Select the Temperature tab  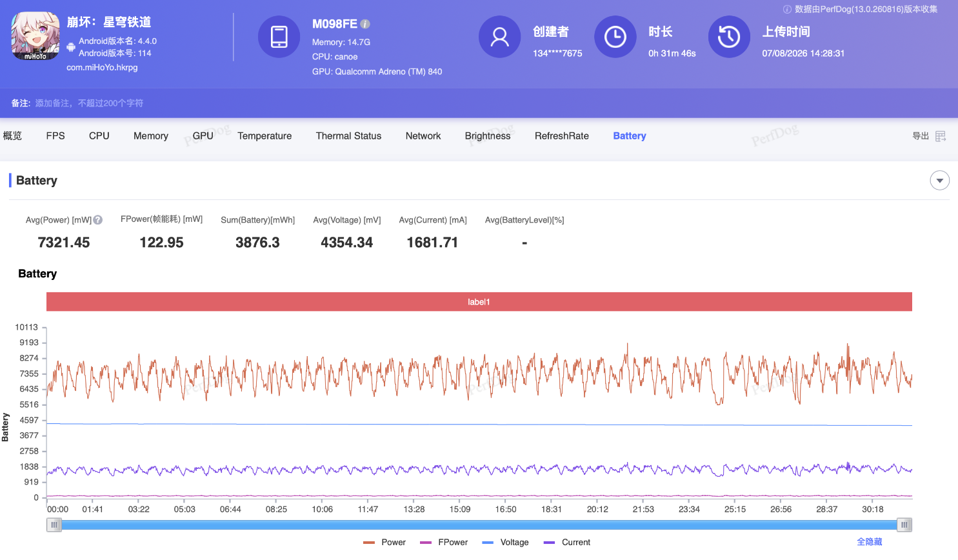coord(264,136)
